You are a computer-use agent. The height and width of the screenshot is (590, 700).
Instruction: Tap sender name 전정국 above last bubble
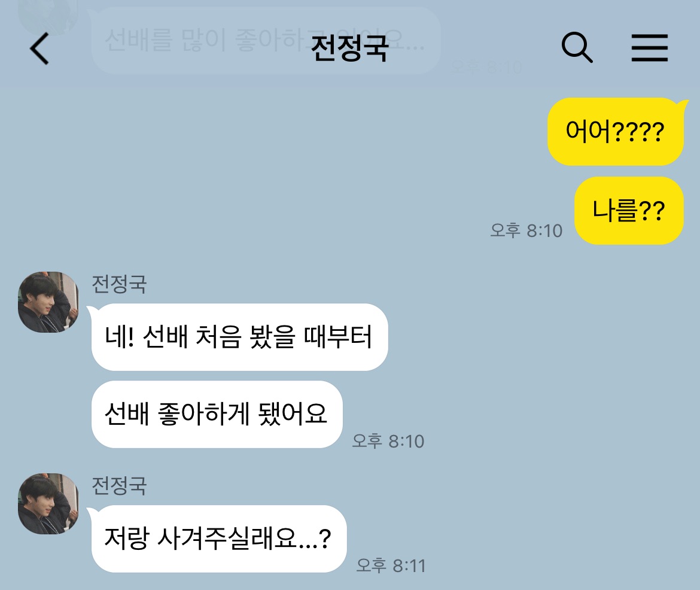(x=119, y=485)
